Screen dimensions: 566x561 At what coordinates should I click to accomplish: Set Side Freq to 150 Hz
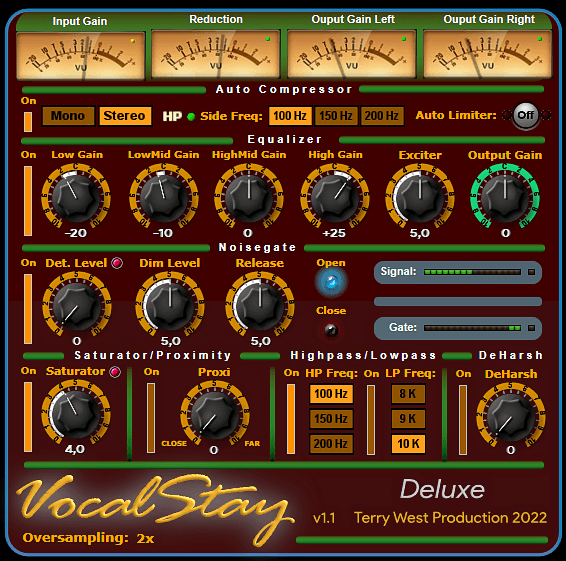pos(336,116)
